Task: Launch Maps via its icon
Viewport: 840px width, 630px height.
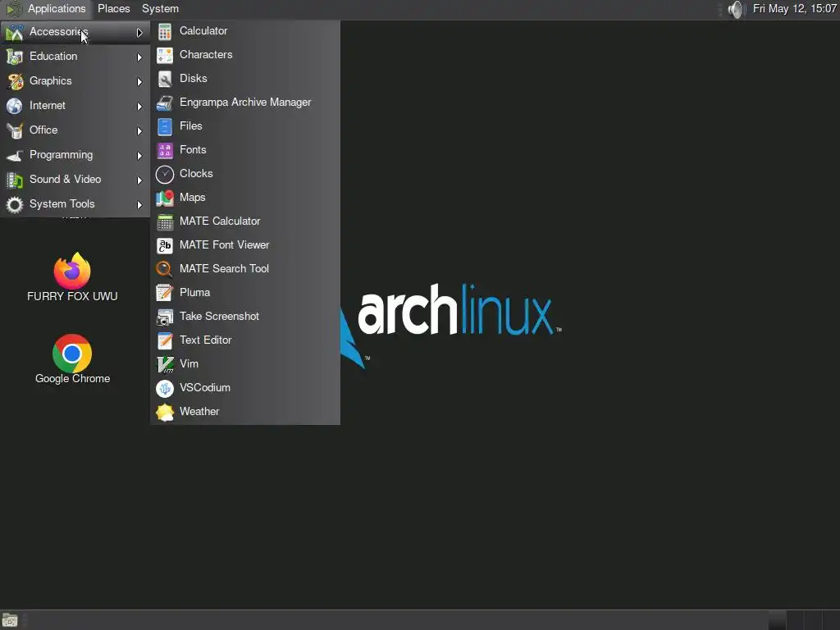Action: (x=164, y=199)
